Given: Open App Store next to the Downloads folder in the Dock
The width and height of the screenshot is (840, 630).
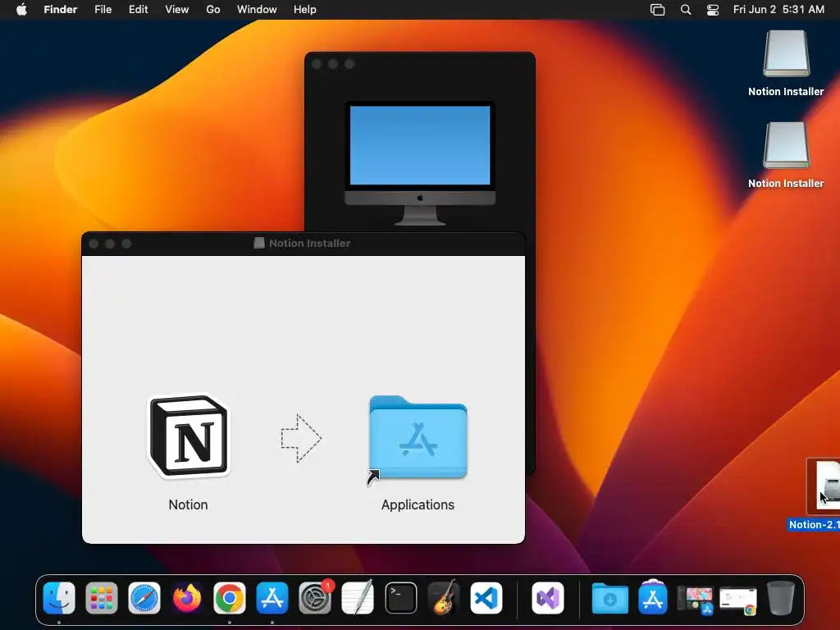Looking at the screenshot, I should point(652,598).
